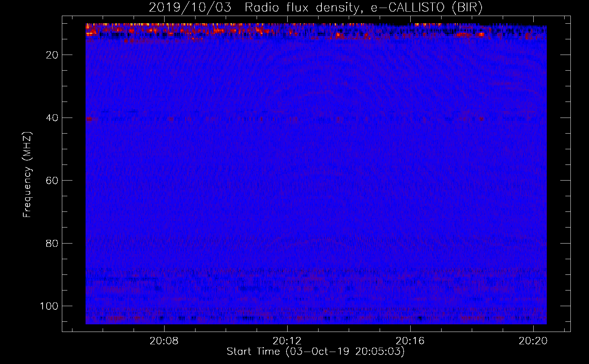Click the plot title mentioning e-CALLISTO (BIR)

click(x=316, y=8)
